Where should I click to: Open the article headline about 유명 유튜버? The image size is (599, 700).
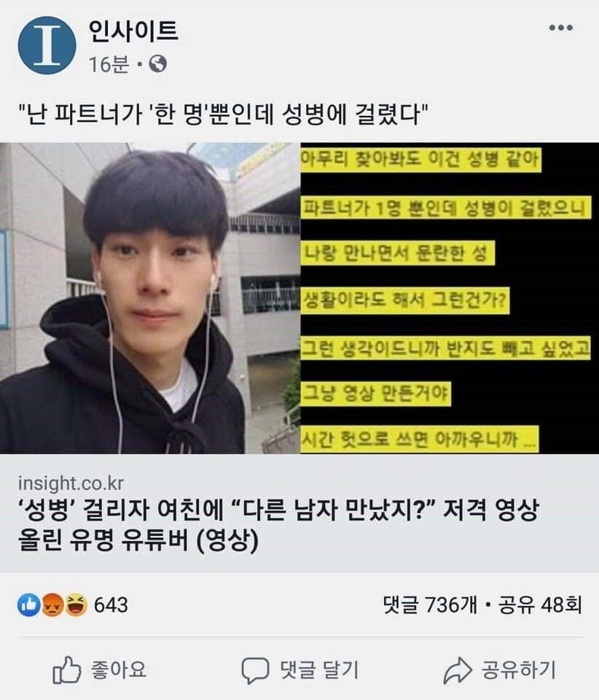point(279,524)
